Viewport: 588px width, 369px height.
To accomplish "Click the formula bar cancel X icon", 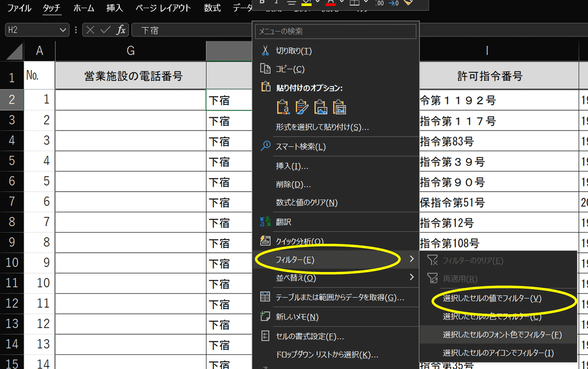I will coord(90,30).
